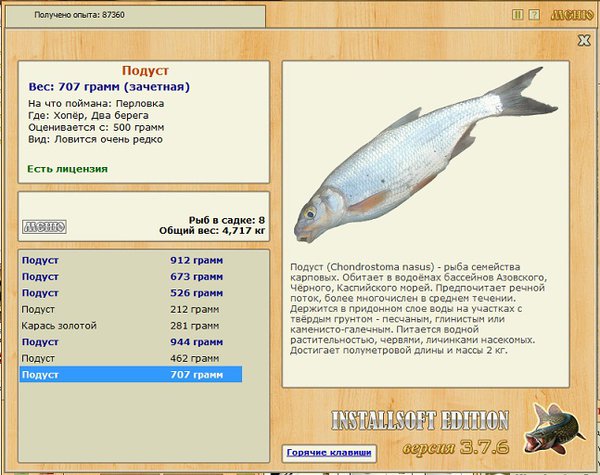Select the Подуст 212 грамм row
This screenshot has height=475, width=600.
click(131, 309)
